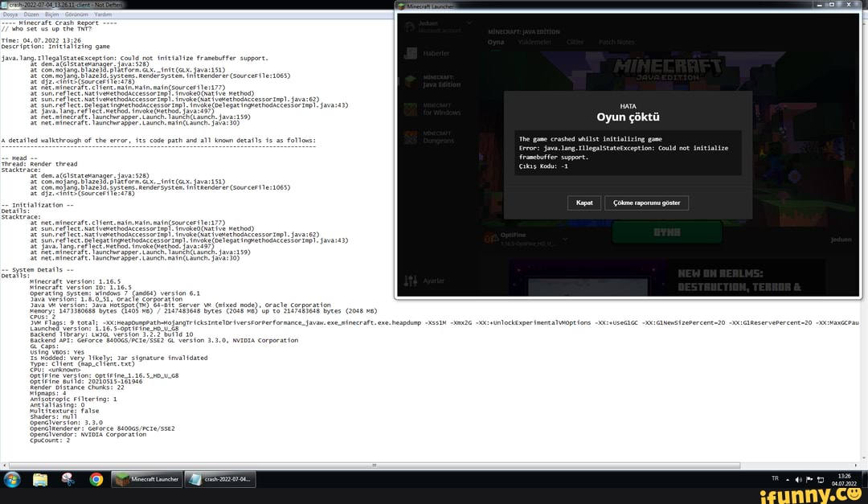Select Minecraft for Windows sidebar icon
Image resolution: width=868 pixels, height=504 pixels.
411,109
